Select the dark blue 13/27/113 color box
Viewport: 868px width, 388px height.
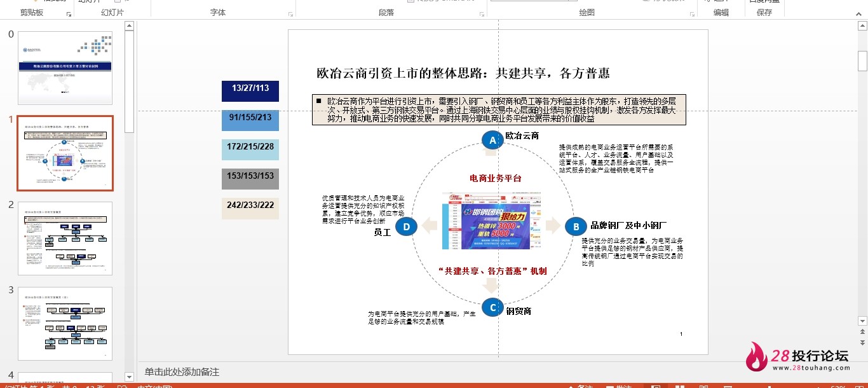point(250,91)
